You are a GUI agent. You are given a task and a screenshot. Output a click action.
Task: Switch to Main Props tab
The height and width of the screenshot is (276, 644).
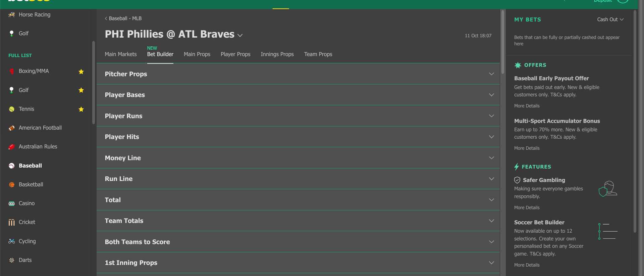pos(197,54)
